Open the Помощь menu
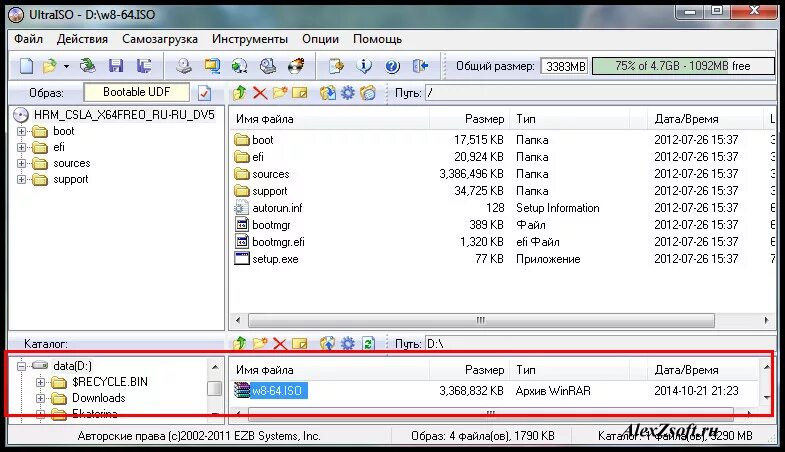This screenshot has height=452, width=785. (377, 39)
